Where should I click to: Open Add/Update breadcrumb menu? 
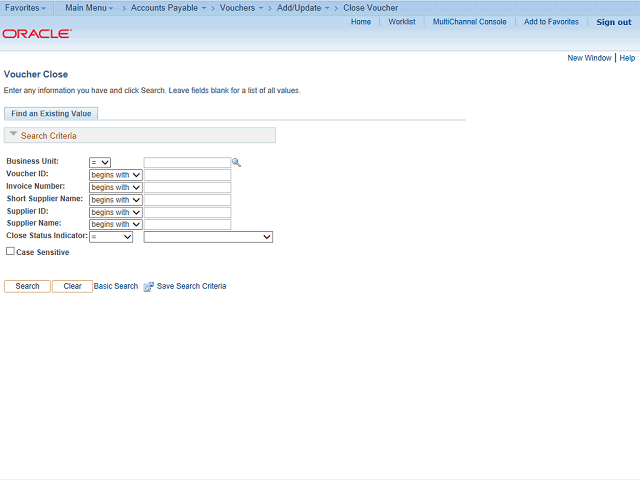(303, 8)
